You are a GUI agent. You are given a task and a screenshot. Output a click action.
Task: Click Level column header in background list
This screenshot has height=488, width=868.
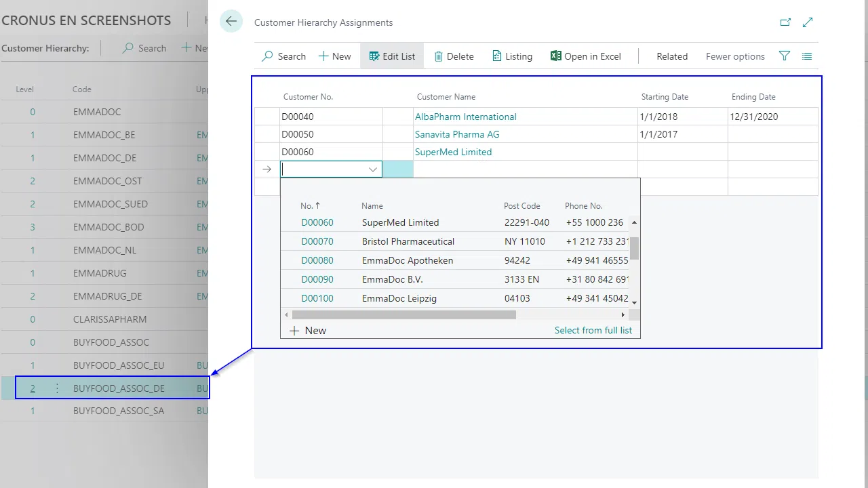click(25, 89)
